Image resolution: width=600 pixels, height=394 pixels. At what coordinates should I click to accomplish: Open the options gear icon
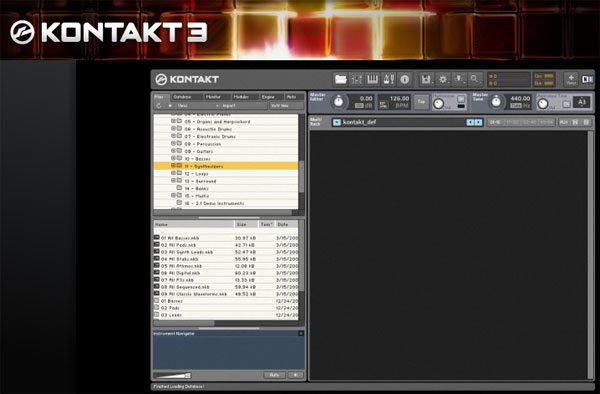[x=443, y=80]
